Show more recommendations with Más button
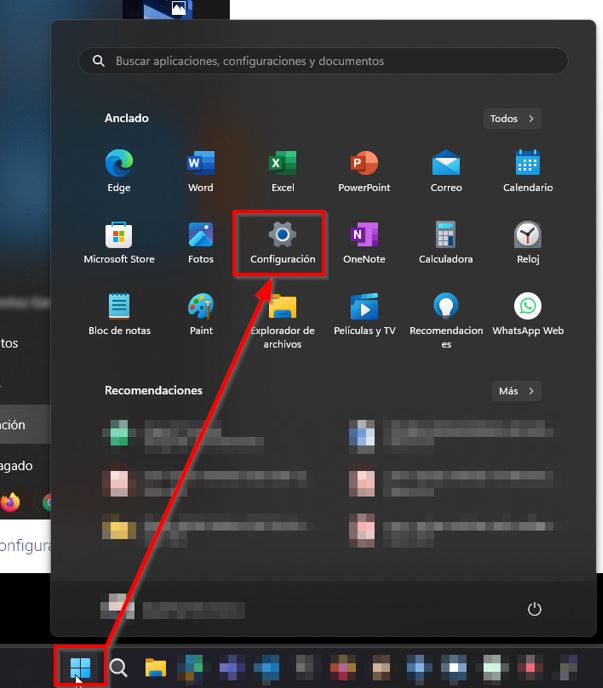Viewport: 603px width, 688px height. click(x=516, y=391)
